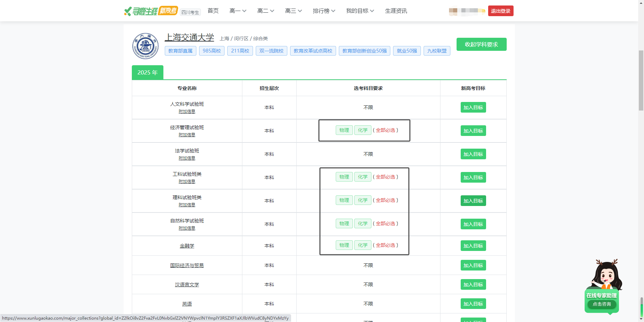Open the online expert assistant mascot

click(x=606, y=275)
